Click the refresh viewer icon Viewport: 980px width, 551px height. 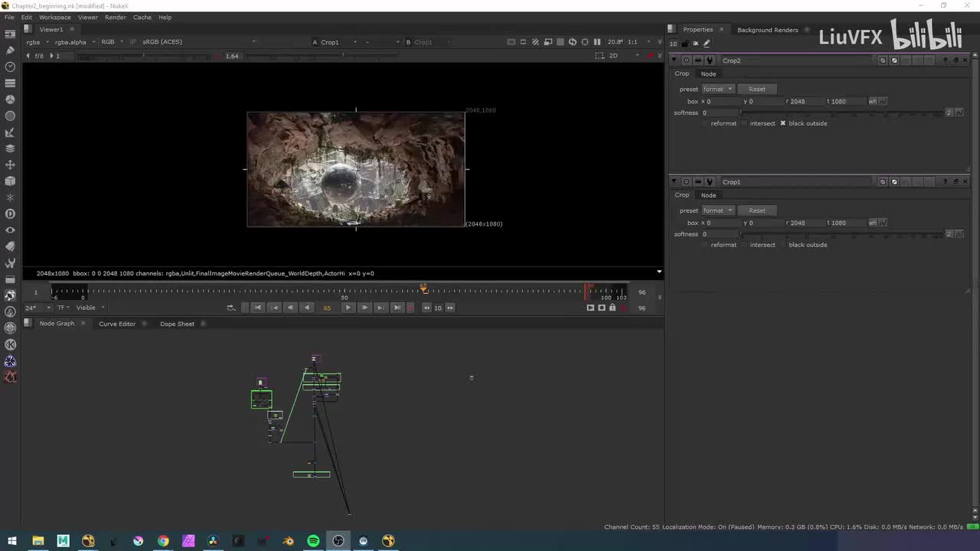click(x=573, y=42)
